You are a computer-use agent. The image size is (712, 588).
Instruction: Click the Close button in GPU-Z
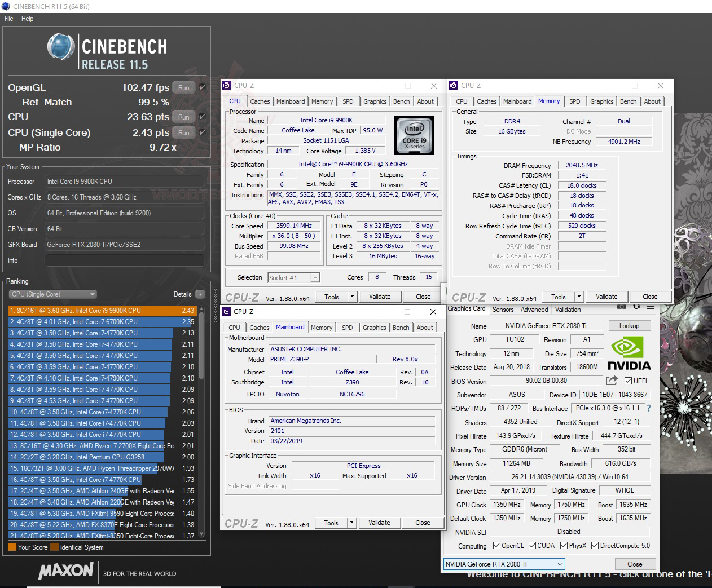[x=635, y=564]
